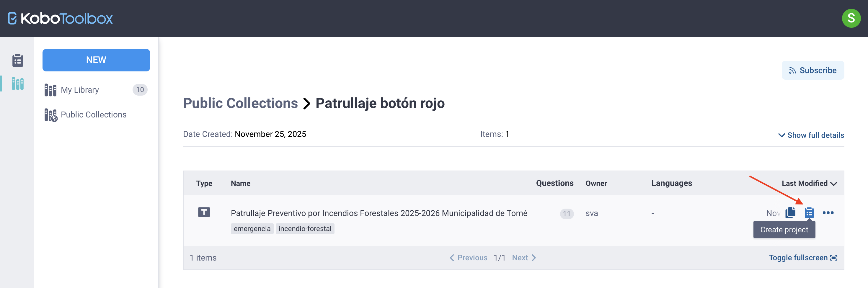
Task: Click the clone asset icon
Action: point(790,213)
